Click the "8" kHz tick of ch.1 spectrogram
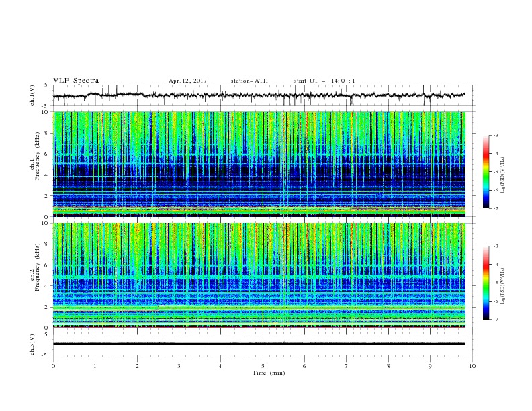This screenshot has height=411, width=532. coord(47,133)
